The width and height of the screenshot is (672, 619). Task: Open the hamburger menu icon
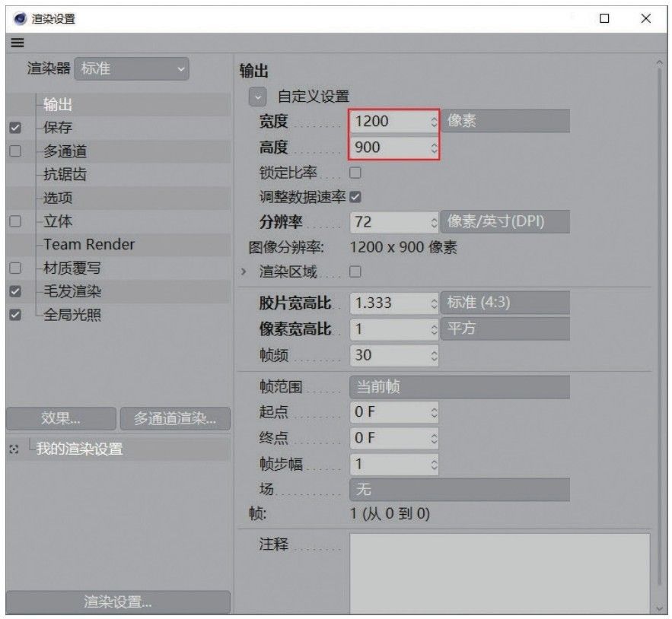click(18, 43)
